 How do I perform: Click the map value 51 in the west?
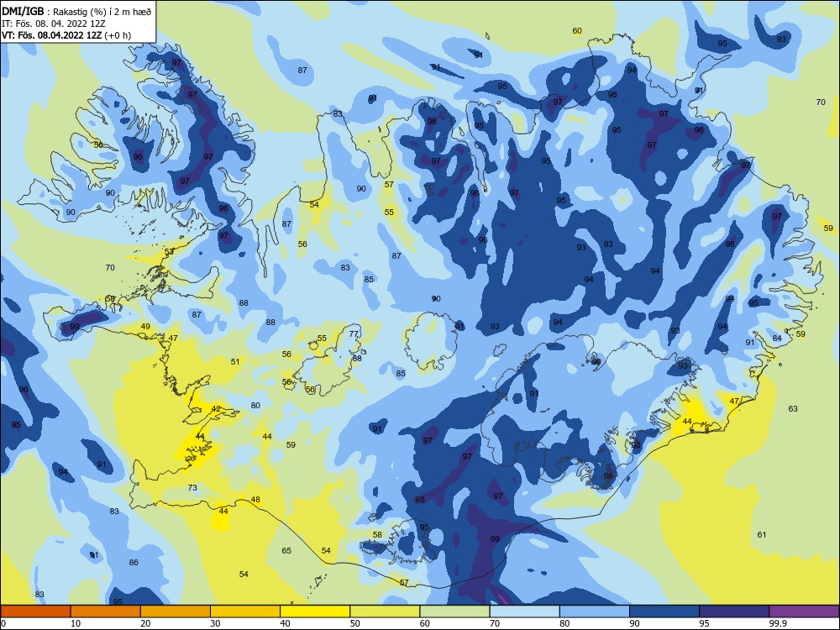click(235, 361)
